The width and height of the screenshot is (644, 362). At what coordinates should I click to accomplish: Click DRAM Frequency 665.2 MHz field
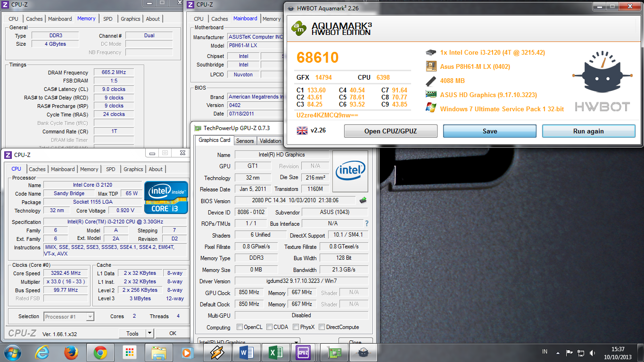point(114,73)
